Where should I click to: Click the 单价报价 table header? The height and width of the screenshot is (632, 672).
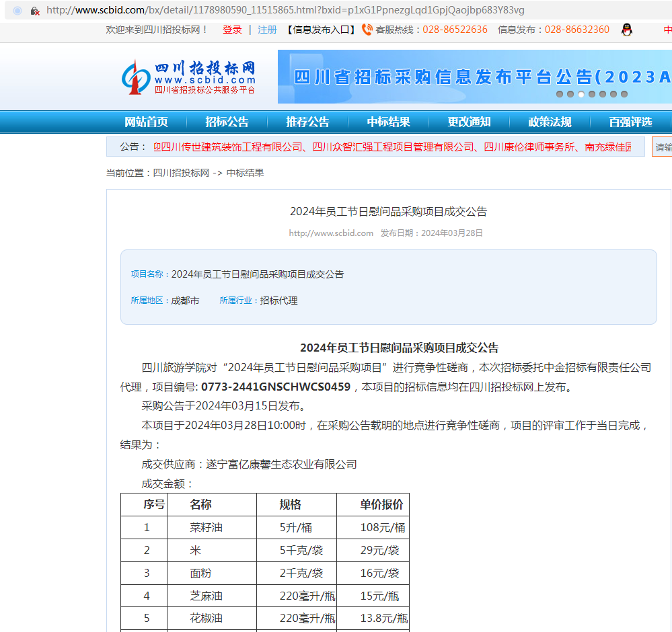[381, 504]
